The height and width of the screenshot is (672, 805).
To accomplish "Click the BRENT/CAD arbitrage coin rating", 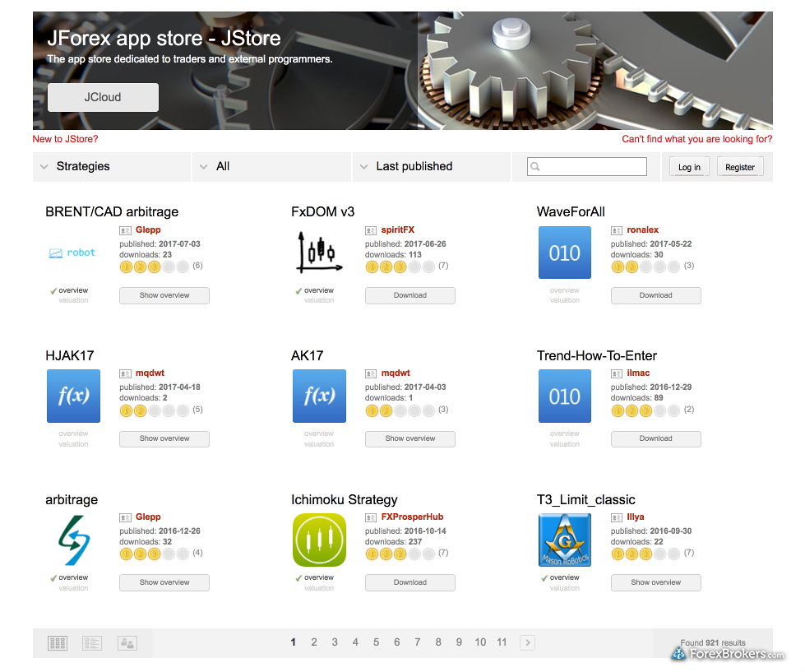I will [x=155, y=267].
